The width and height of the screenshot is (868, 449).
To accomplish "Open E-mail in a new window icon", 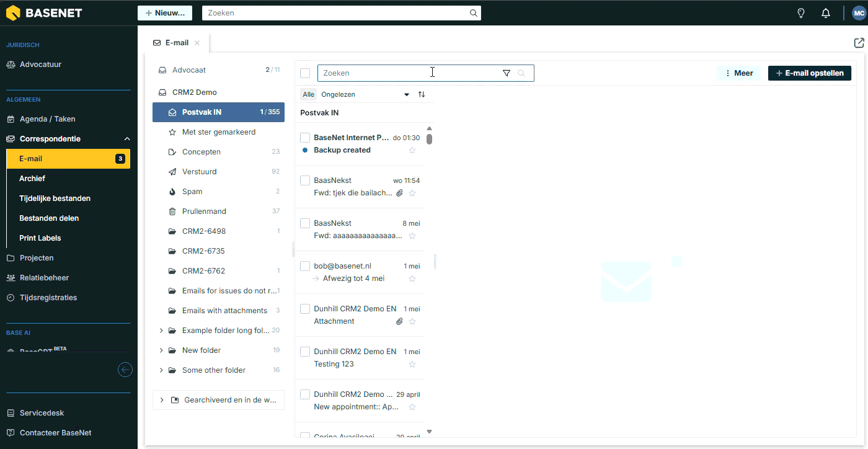I will tap(859, 43).
